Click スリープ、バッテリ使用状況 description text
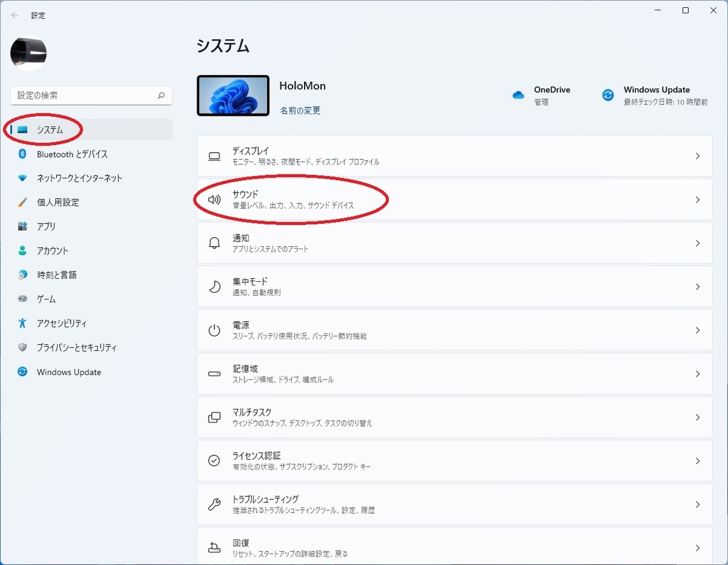This screenshot has width=728, height=565. [300, 336]
